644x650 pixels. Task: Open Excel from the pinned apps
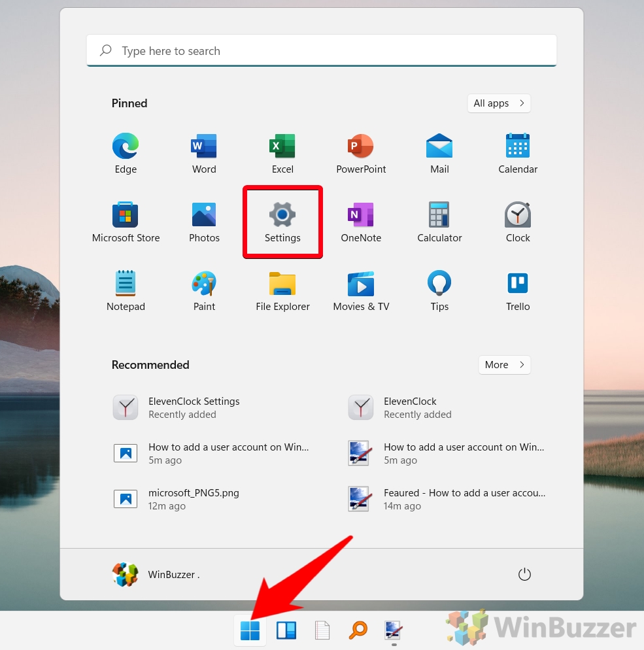(x=282, y=154)
